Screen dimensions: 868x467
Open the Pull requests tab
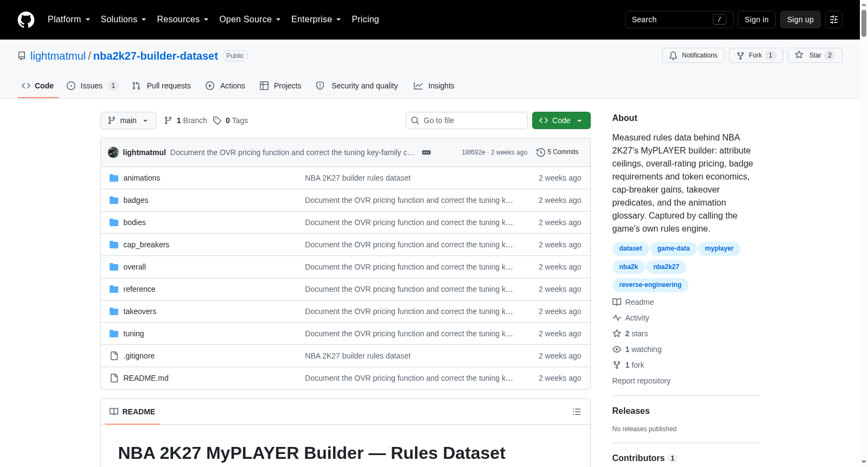click(x=161, y=86)
